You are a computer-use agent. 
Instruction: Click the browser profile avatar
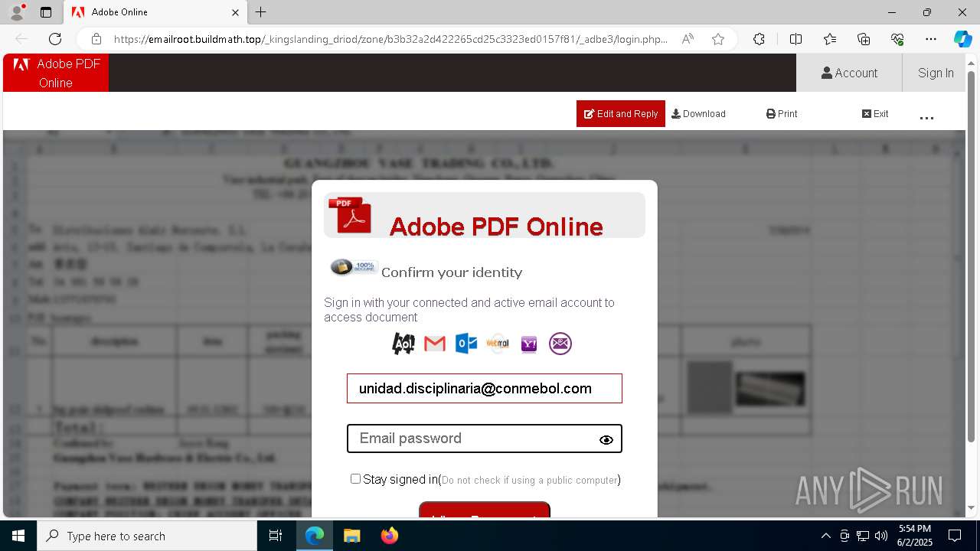coord(16,12)
